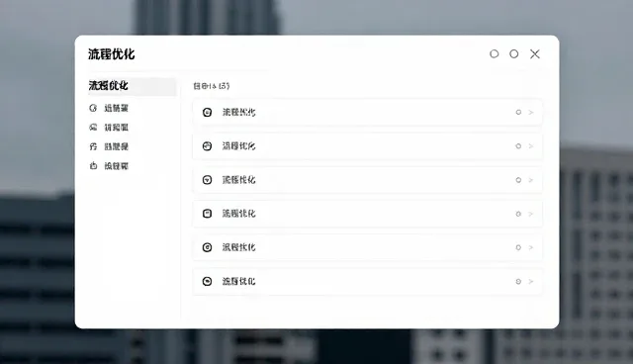Select the highlighted 流程优化 sidebar tab
633x364 pixels.
[x=133, y=86]
